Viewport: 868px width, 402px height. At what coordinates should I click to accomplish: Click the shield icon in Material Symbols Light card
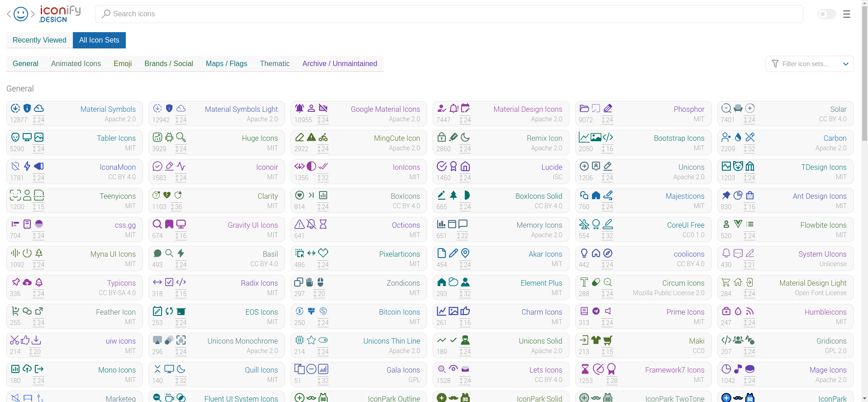point(169,108)
